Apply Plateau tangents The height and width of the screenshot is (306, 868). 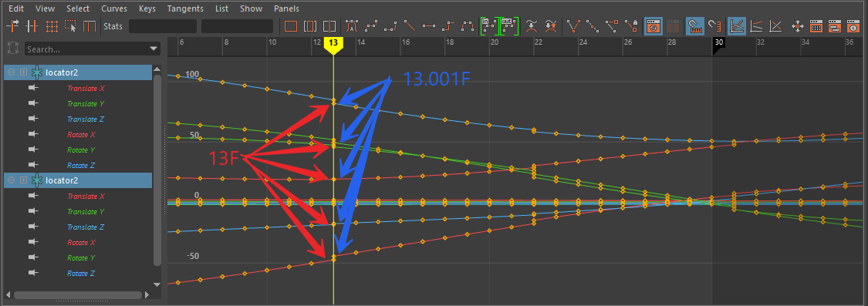[468, 25]
